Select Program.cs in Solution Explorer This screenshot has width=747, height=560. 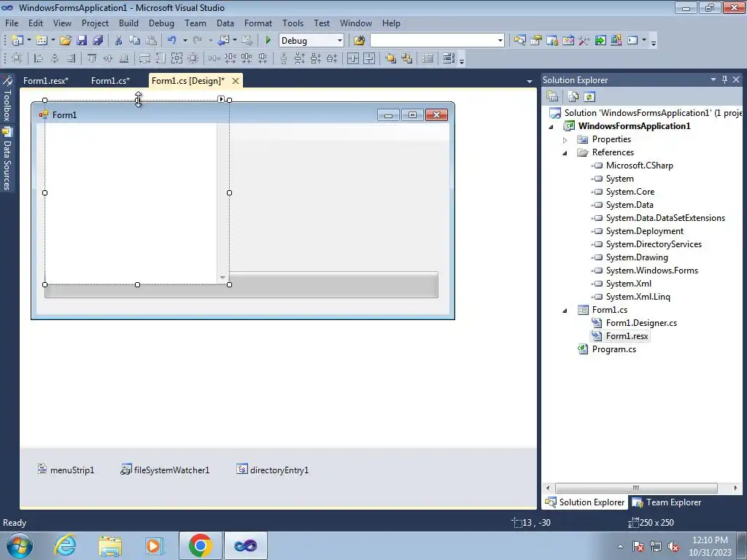coord(614,349)
